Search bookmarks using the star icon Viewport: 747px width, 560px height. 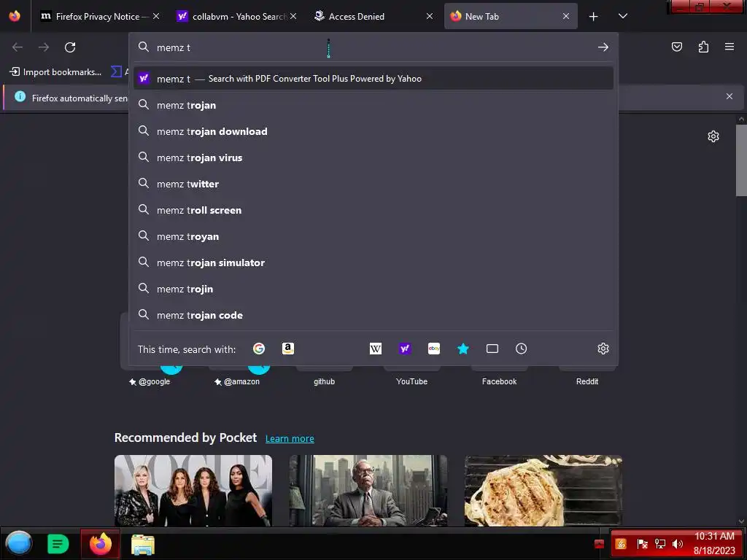[462, 349]
